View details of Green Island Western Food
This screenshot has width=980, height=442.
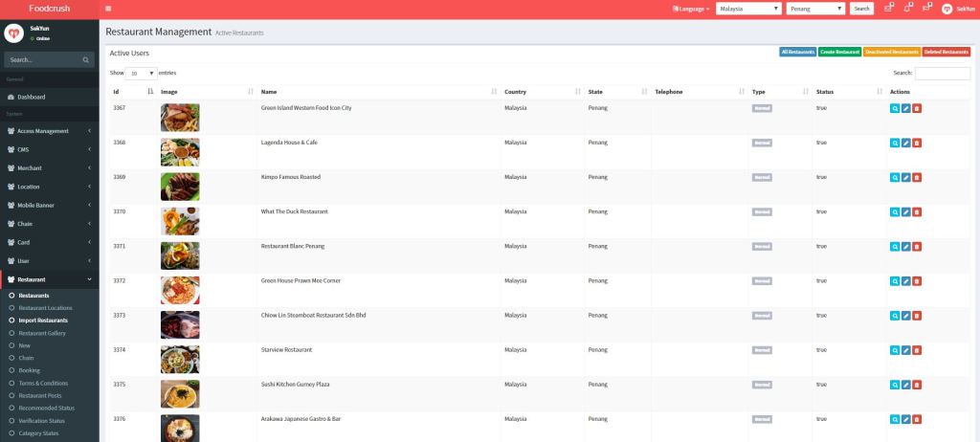coord(895,109)
